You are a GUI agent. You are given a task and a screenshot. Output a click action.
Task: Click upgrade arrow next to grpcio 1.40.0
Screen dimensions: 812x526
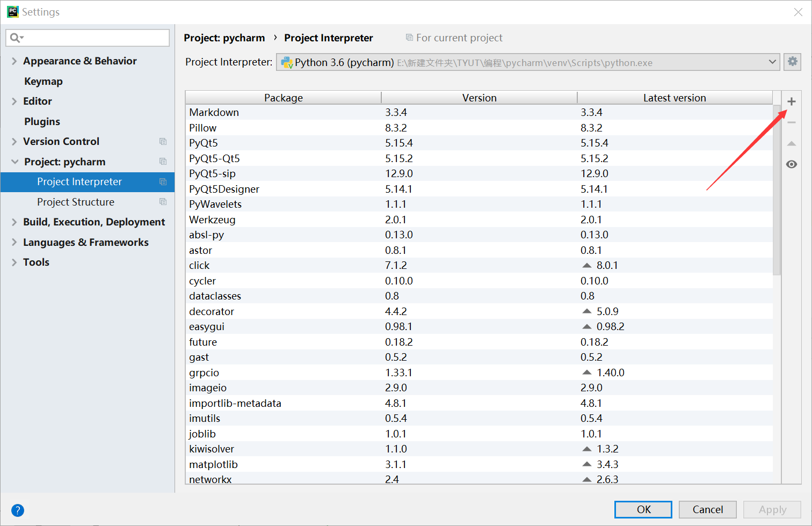pos(586,372)
